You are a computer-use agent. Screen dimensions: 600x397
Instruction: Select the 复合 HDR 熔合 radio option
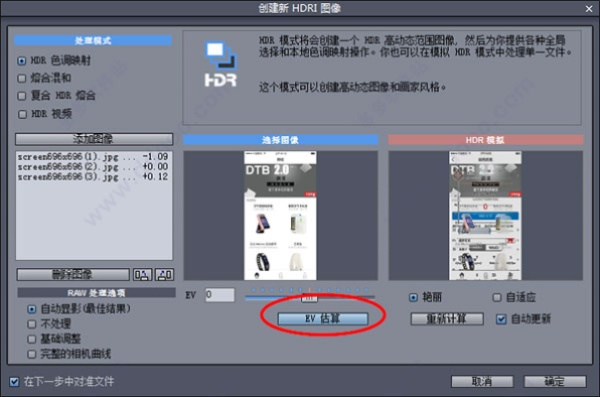tap(22, 96)
